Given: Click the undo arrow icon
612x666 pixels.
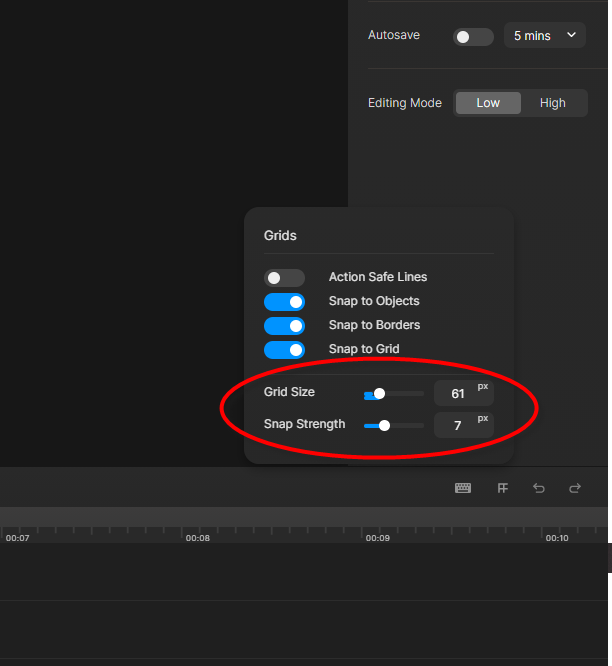Looking at the screenshot, I should [539, 488].
